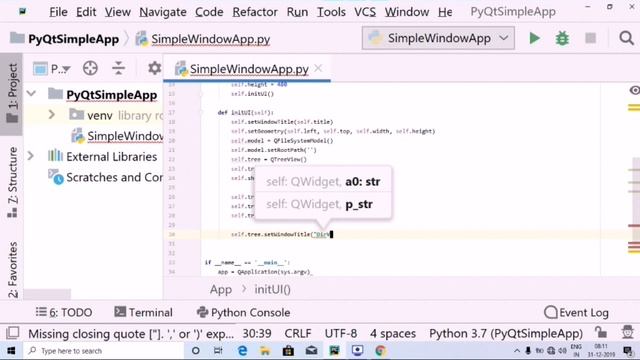The image size is (640, 360).
Task: Toggle the 2: Favorites tool window
Action: pyautogui.click(x=12, y=269)
